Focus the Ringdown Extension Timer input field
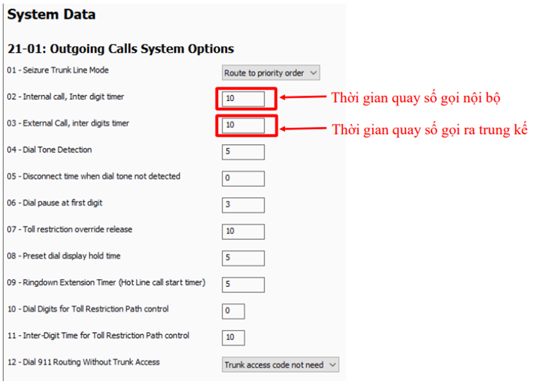The image size is (549, 392). point(243,284)
